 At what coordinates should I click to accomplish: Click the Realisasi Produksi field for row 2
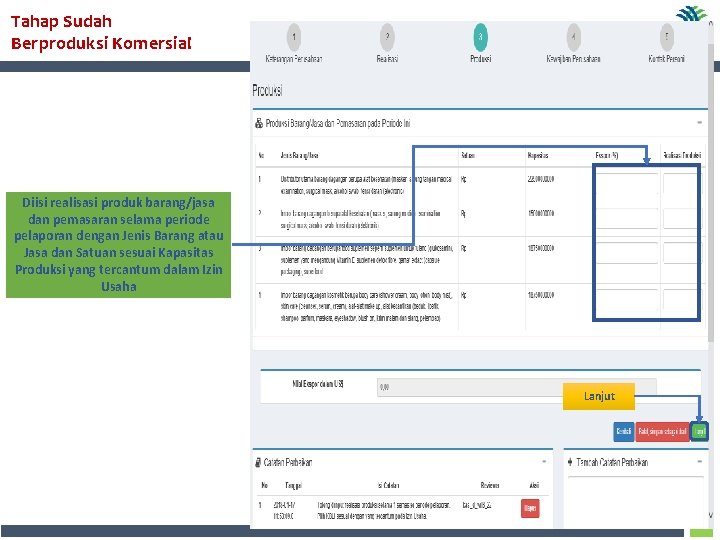(x=681, y=219)
